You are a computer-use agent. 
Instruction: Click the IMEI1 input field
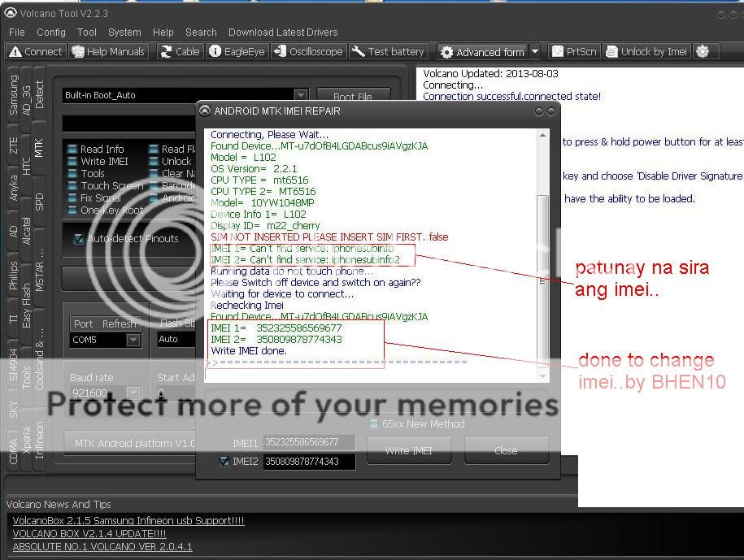(309, 443)
